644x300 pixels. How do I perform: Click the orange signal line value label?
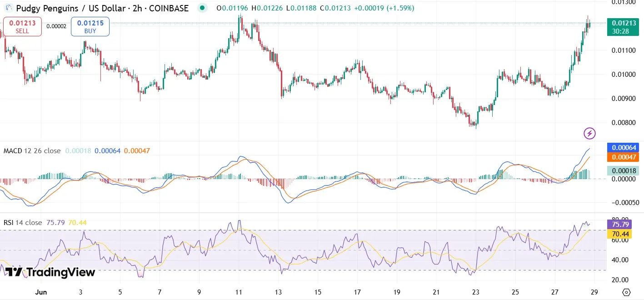point(623,157)
